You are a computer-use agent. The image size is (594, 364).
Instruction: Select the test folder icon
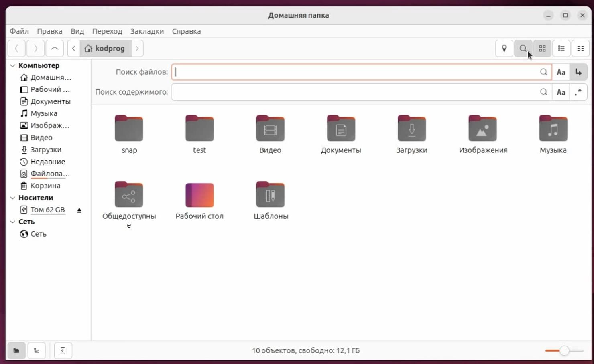pyautogui.click(x=199, y=128)
